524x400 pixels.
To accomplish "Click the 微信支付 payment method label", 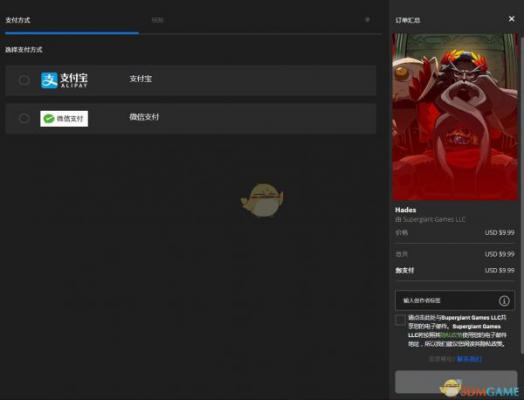I will tap(144, 117).
